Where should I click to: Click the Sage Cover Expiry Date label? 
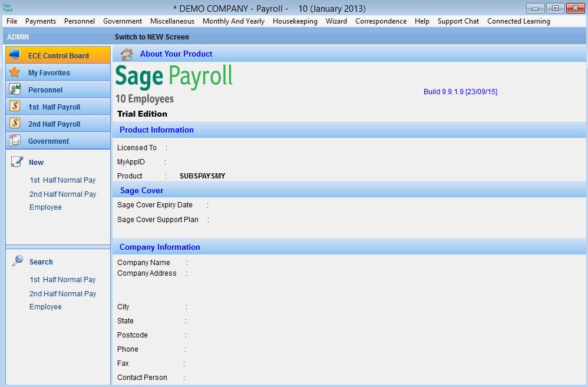click(x=154, y=205)
